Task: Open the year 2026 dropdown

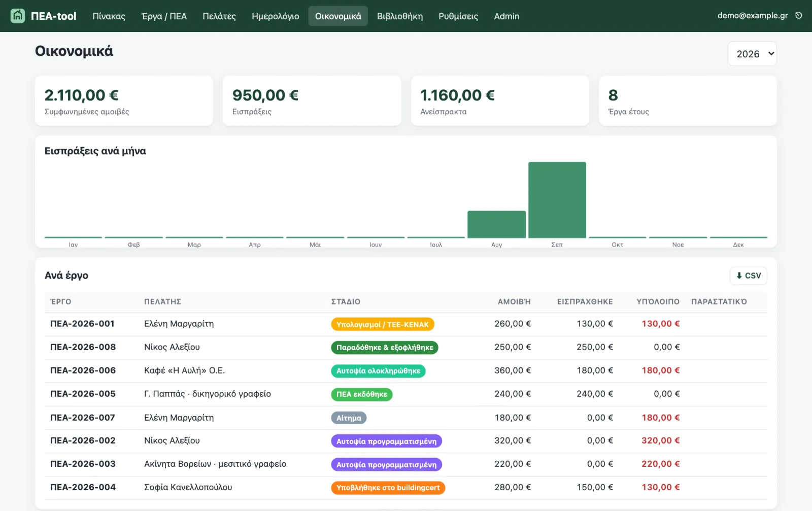Action: click(x=752, y=54)
